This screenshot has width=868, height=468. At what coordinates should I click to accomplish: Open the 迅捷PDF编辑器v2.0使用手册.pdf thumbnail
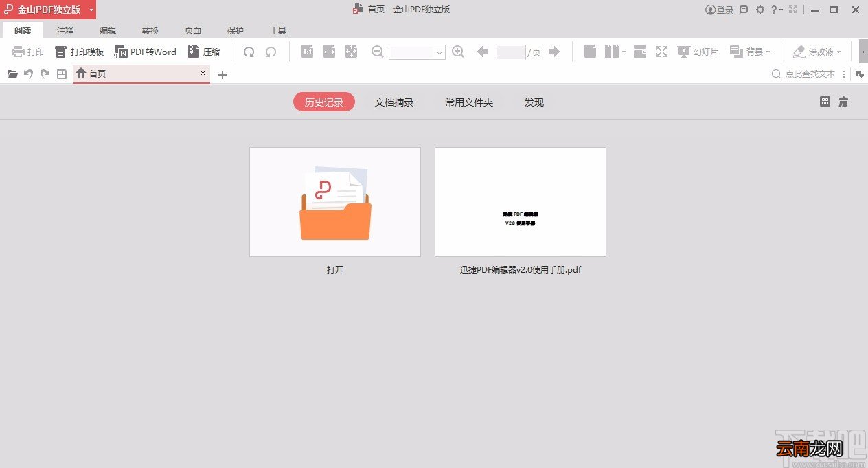521,202
